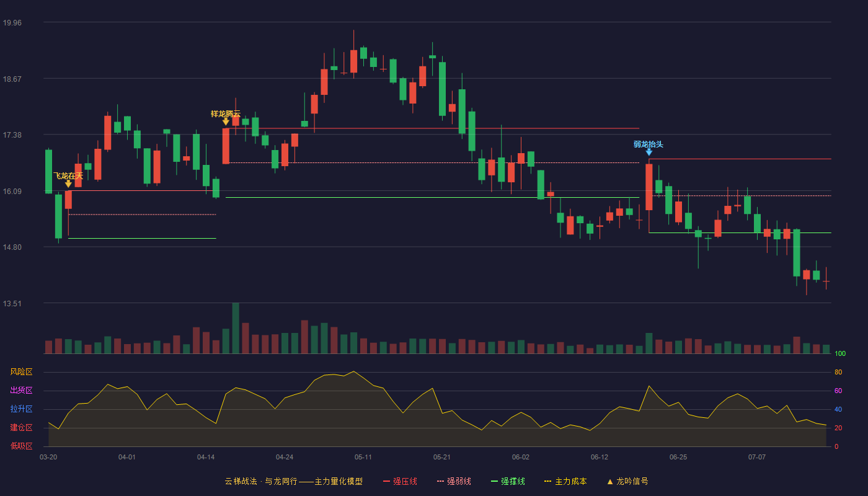Toggle the 主力成本 legend series
868x496 pixels.
(565, 481)
